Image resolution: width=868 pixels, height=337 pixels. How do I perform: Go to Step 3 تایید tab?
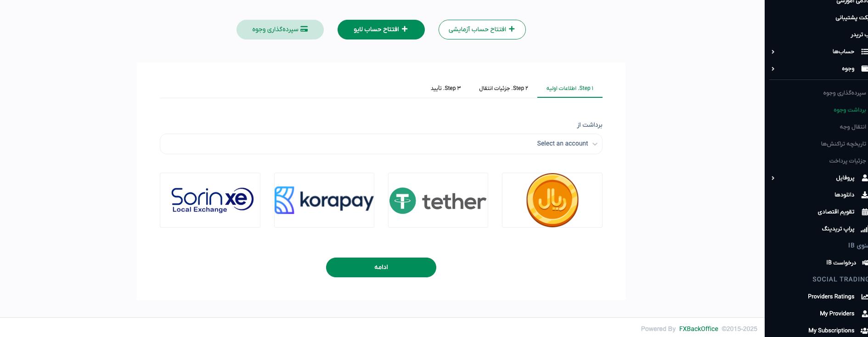[x=445, y=88]
